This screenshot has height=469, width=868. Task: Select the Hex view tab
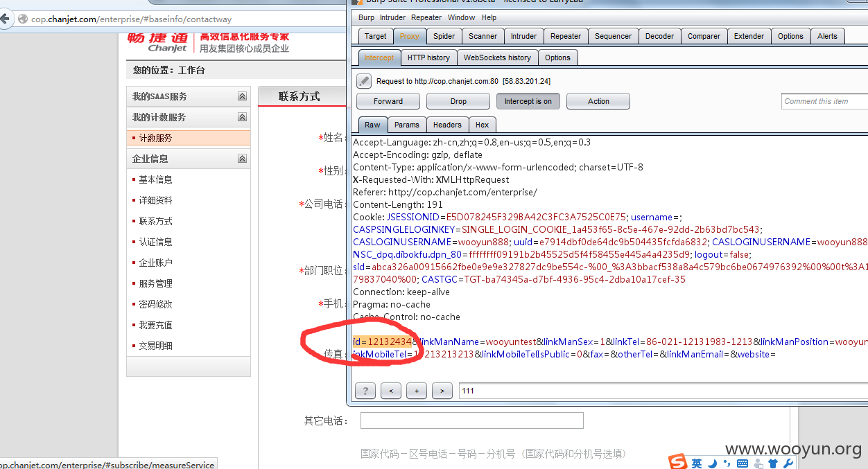[483, 125]
